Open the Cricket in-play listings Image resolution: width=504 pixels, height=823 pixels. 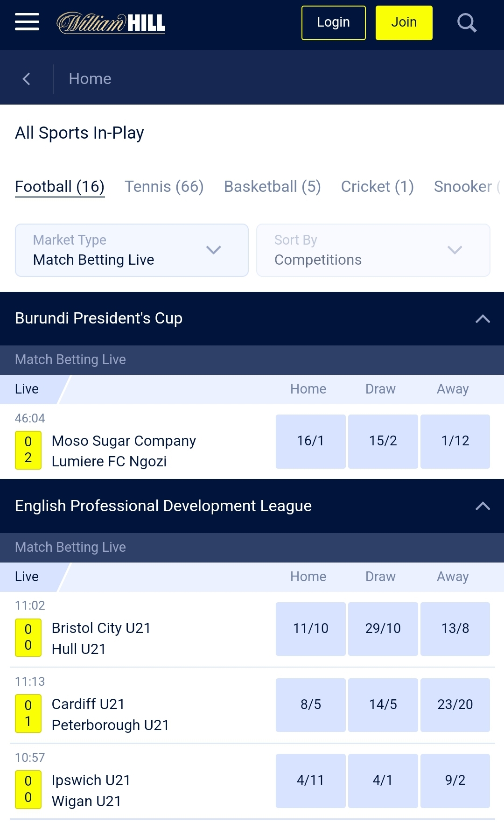click(x=377, y=186)
